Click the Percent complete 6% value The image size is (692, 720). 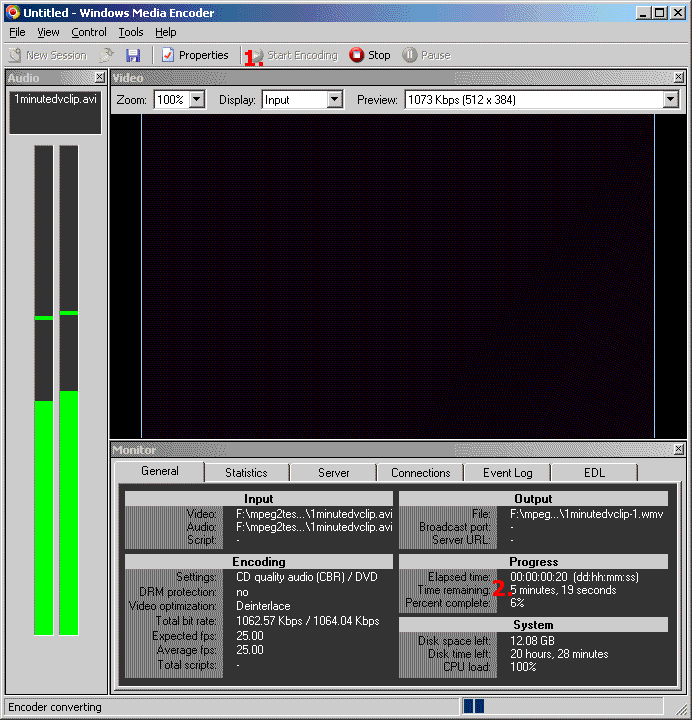click(517, 603)
